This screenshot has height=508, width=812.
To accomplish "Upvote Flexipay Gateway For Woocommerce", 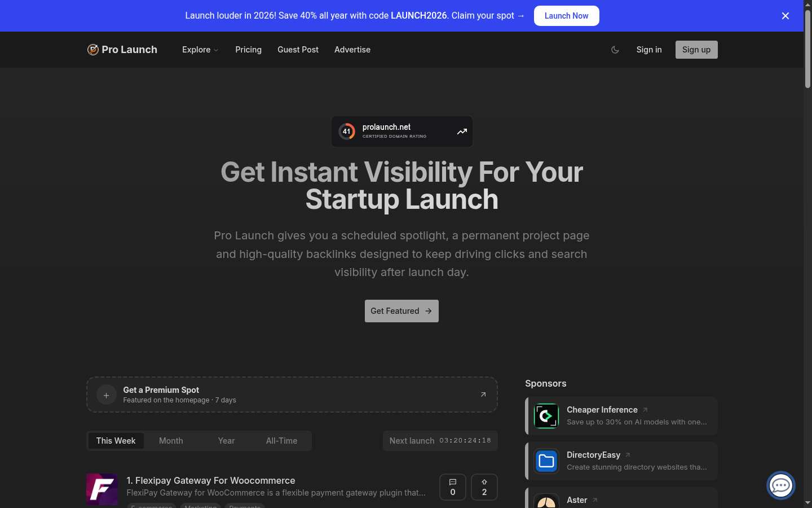I will pyautogui.click(x=484, y=487).
